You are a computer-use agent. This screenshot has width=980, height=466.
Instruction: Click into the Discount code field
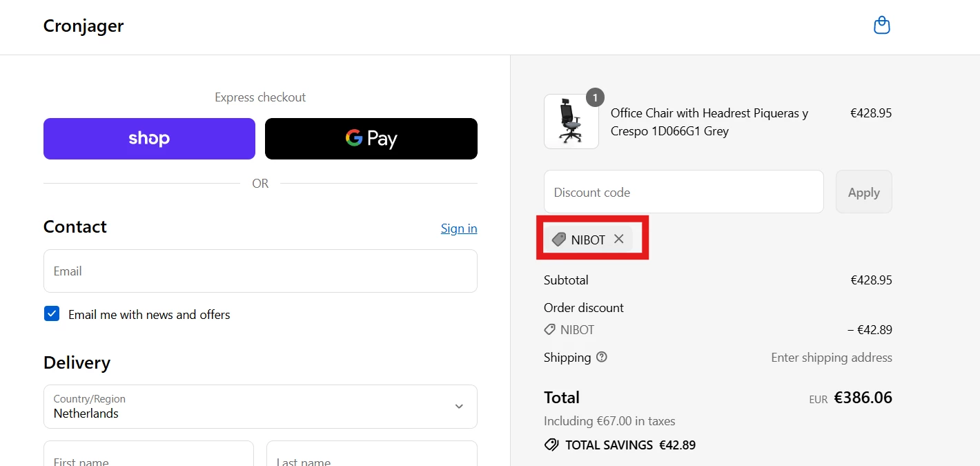click(x=683, y=192)
